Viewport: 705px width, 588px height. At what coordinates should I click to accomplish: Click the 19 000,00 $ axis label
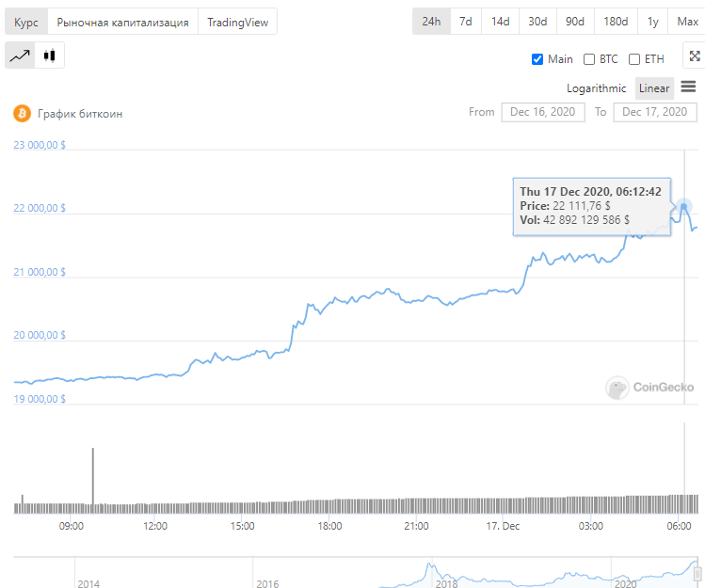[x=40, y=399]
